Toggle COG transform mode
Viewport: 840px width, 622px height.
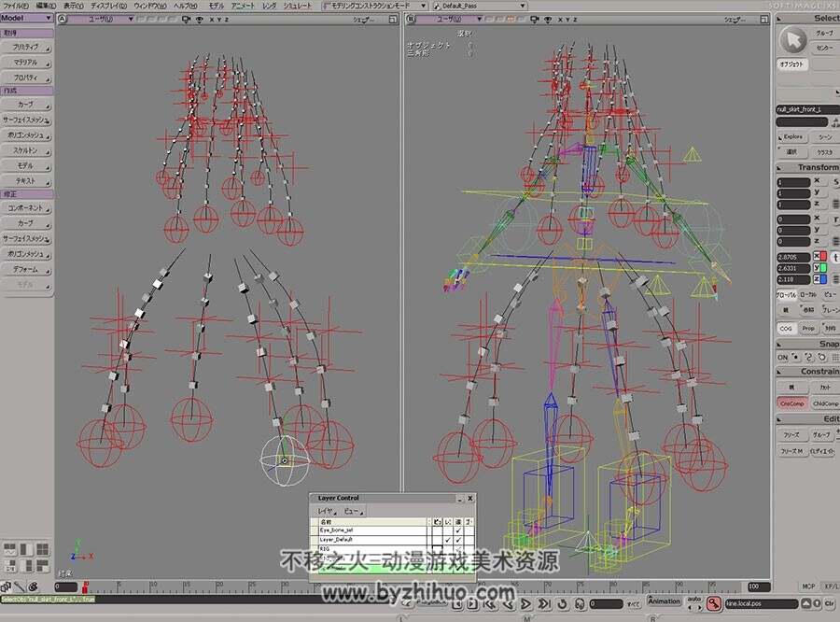tap(786, 328)
